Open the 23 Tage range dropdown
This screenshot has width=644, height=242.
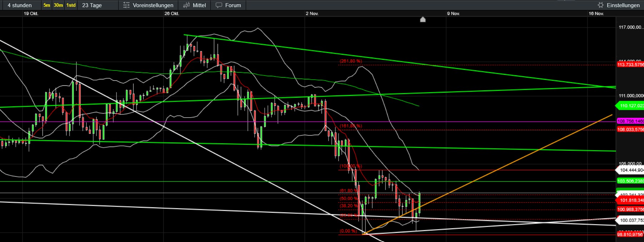pyautogui.click(x=92, y=5)
